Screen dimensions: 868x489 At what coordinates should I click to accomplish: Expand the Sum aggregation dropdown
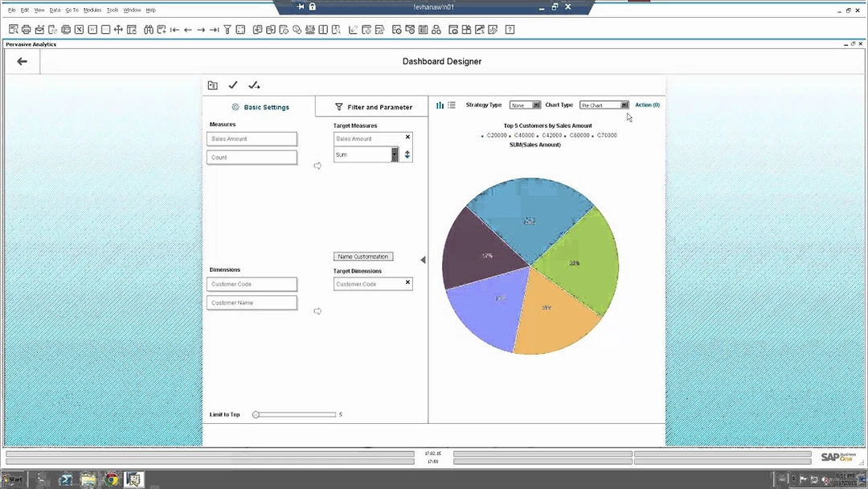point(395,154)
